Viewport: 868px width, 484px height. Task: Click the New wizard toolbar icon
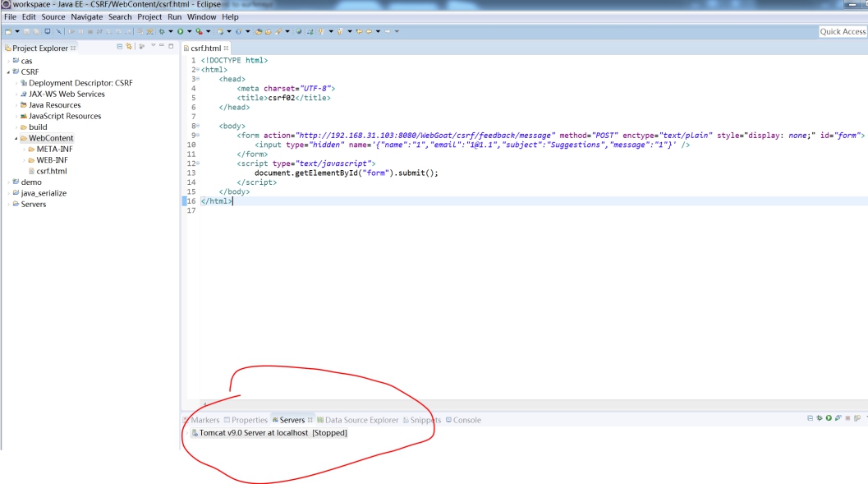click(x=8, y=31)
